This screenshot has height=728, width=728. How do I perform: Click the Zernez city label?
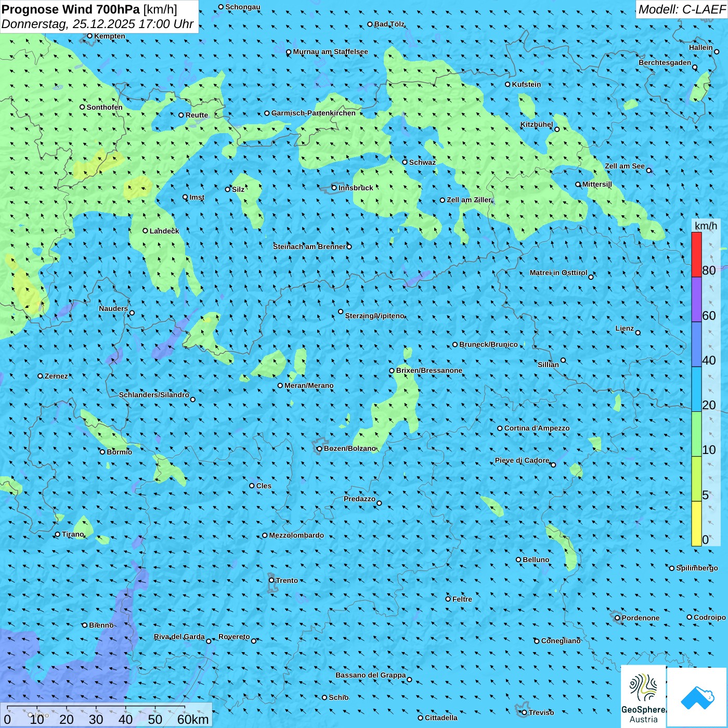(x=56, y=376)
